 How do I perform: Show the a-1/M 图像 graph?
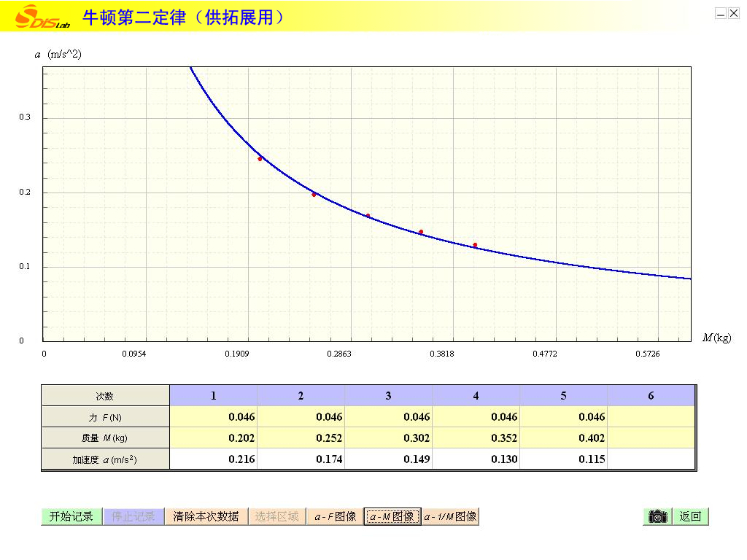pyautogui.click(x=451, y=516)
